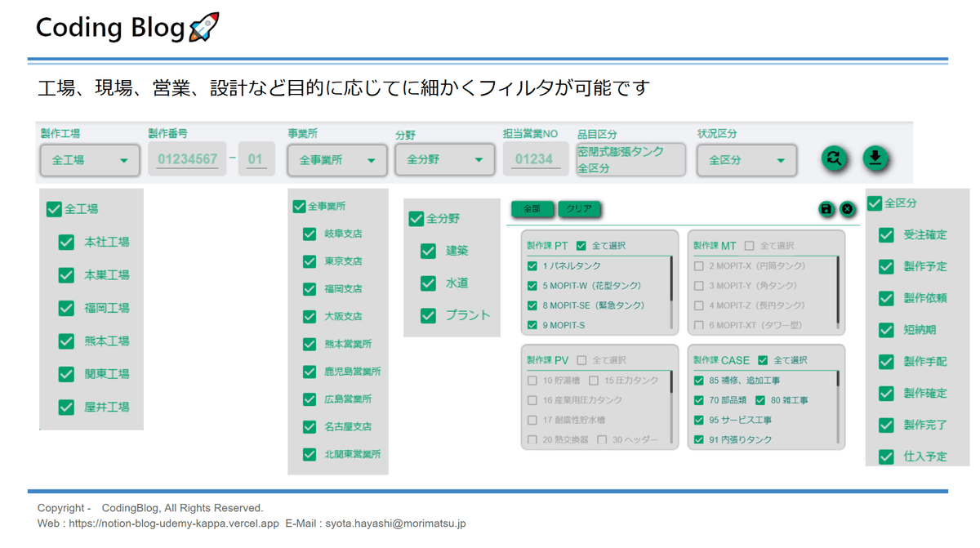Click the green download icon button
The height and width of the screenshot is (548, 980).
(x=875, y=158)
